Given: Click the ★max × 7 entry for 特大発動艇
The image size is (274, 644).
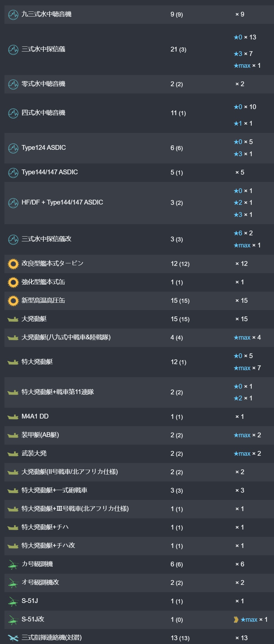Looking at the screenshot, I should (x=247, y=368).
